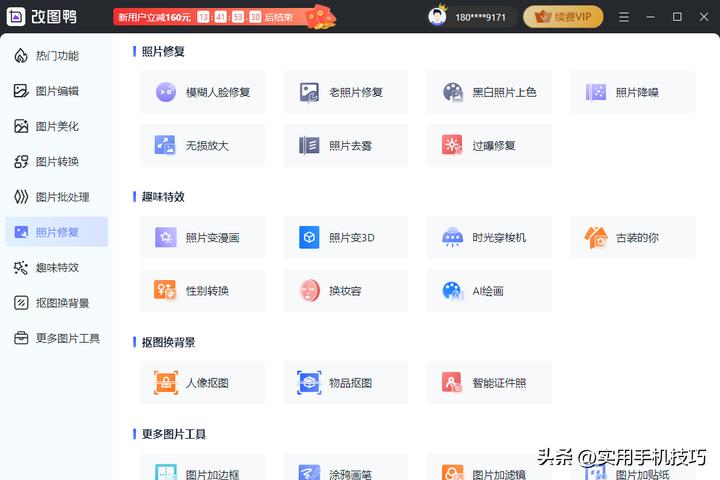Click the 照片去雾 label
This screenshot has width=720, height=480.
350,146
